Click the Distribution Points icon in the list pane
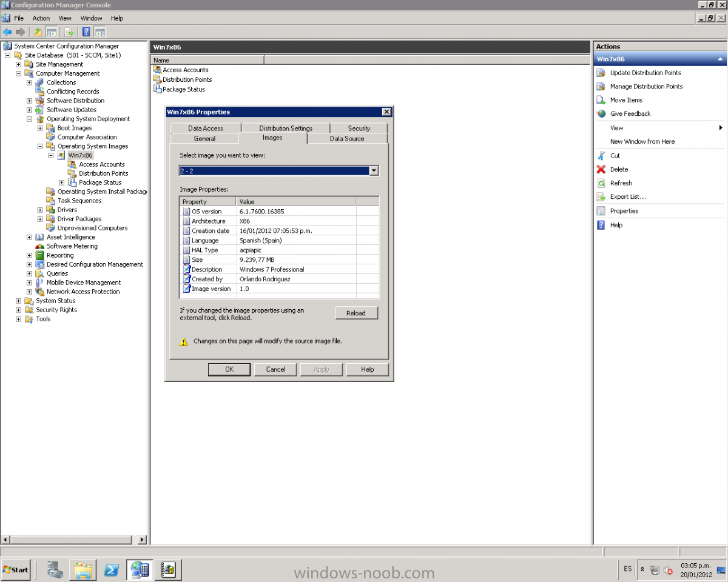Image resolution: width=728 pixels, height=582 pixels. click(x=158, y=79)
